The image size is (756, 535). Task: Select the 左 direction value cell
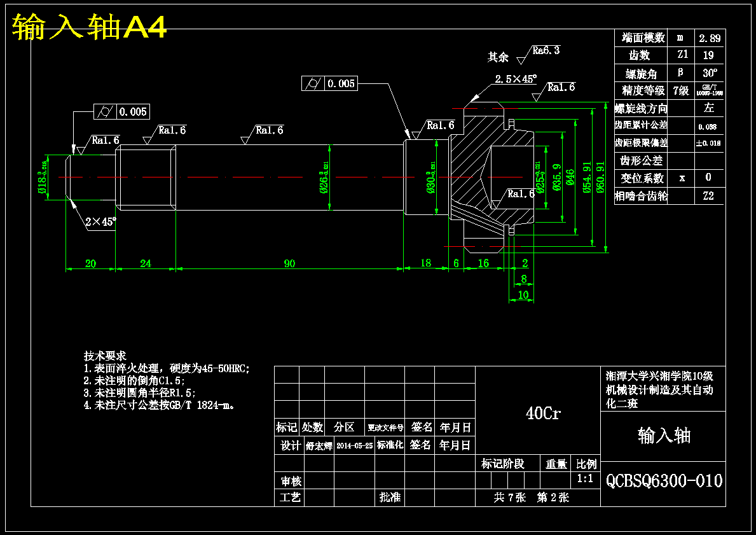[709, 108]
